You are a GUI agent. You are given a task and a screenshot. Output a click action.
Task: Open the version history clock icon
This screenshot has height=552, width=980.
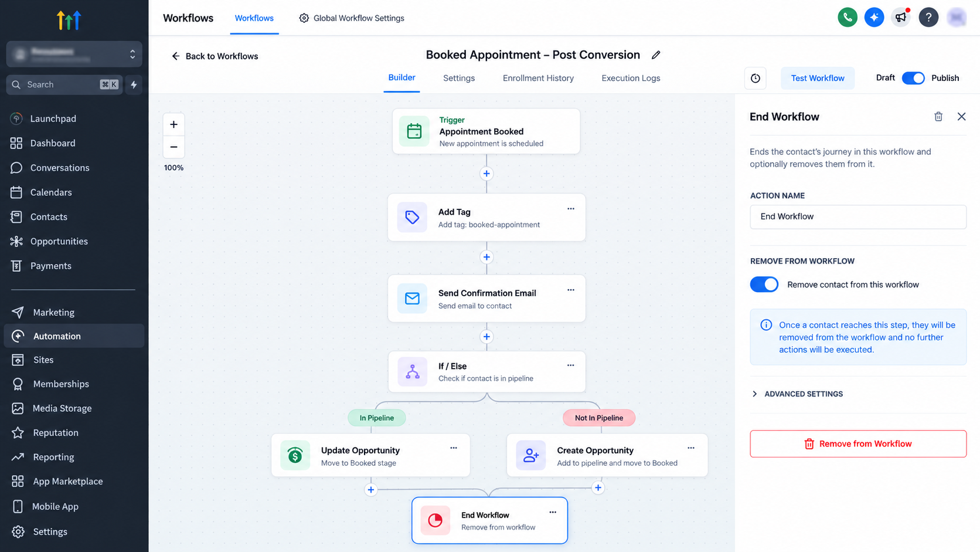756,78
